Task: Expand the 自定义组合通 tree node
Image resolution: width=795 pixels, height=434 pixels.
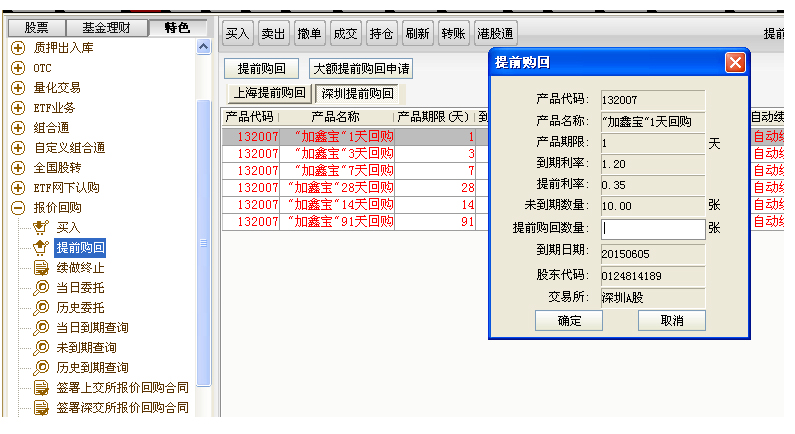Action: coord(18,148)
